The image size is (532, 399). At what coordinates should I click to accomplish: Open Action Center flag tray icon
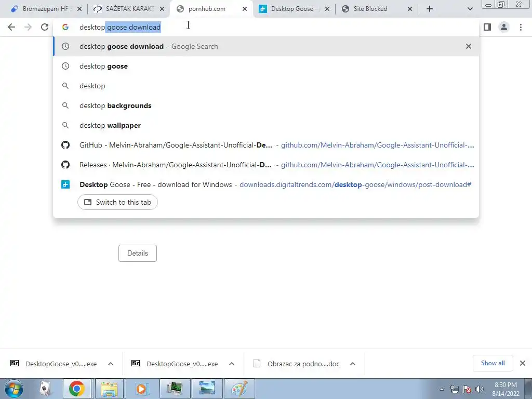pos(467,389)
